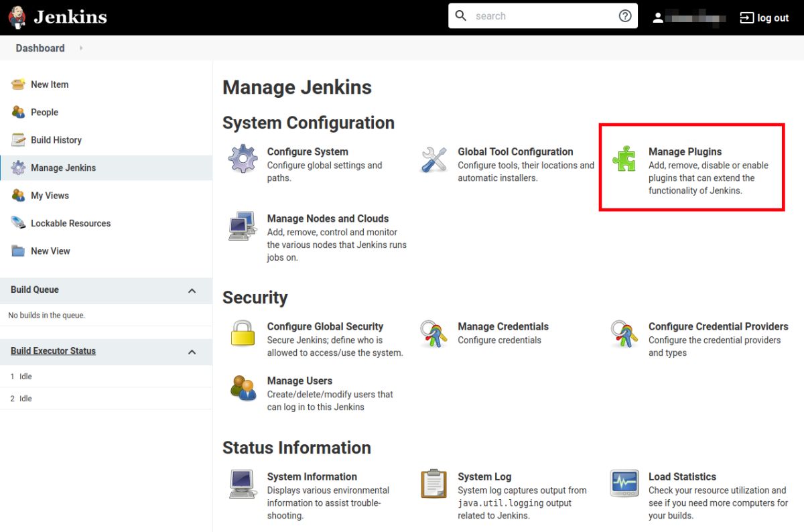Open the System Information link
The height and width of the screenshot is (532, 804).
pyautogui.click(x=312, y=476)
